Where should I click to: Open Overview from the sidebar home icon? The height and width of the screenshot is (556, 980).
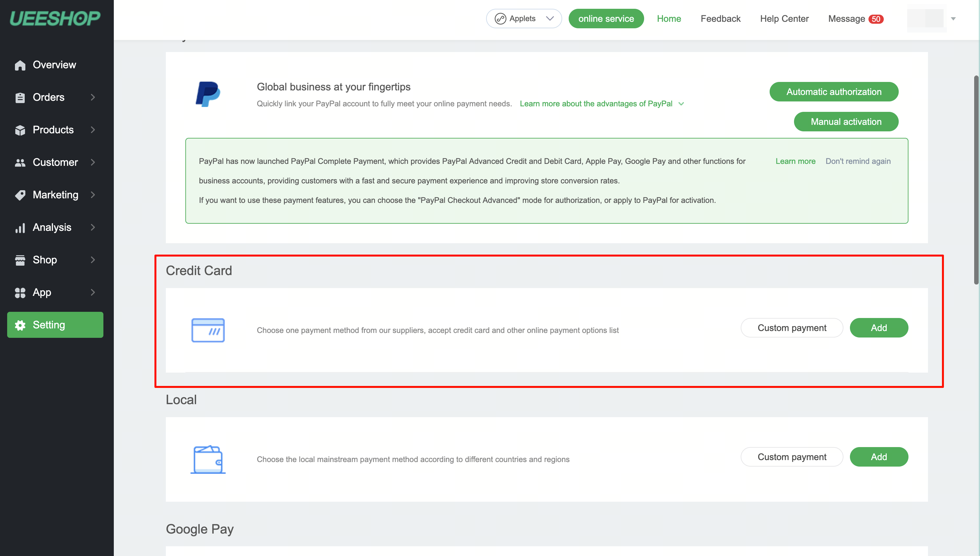pyautogui.click(x=20, y=65)
